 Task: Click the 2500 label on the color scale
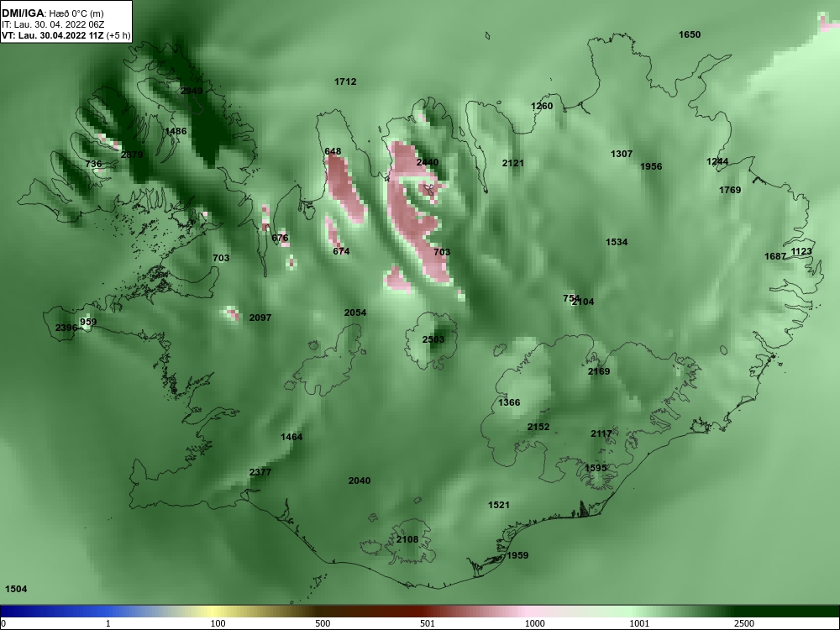tap(744, 623)
